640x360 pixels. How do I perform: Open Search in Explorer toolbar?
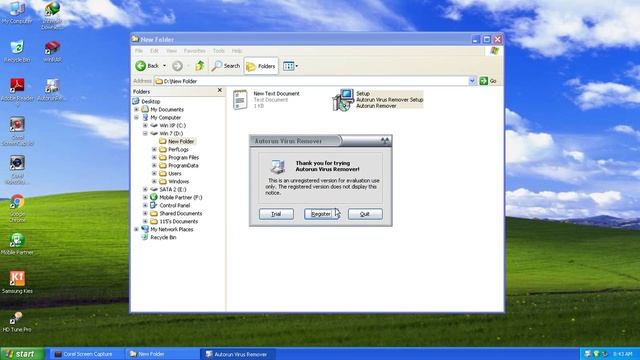[x=226, y=66]
